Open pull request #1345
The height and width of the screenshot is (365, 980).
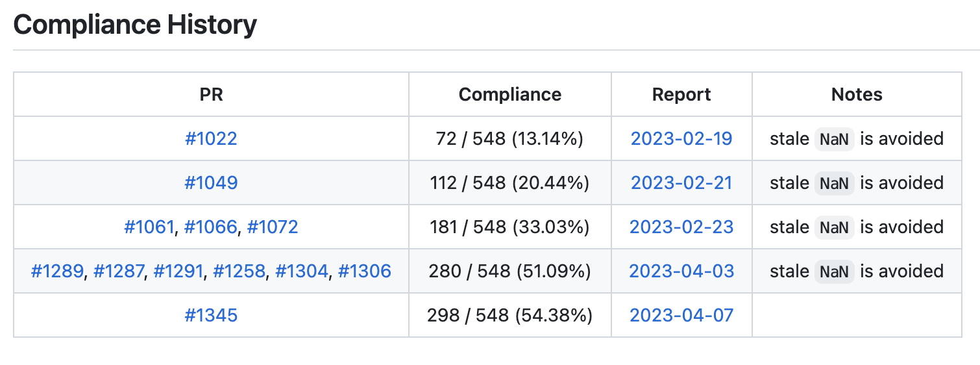pos(211,316)
